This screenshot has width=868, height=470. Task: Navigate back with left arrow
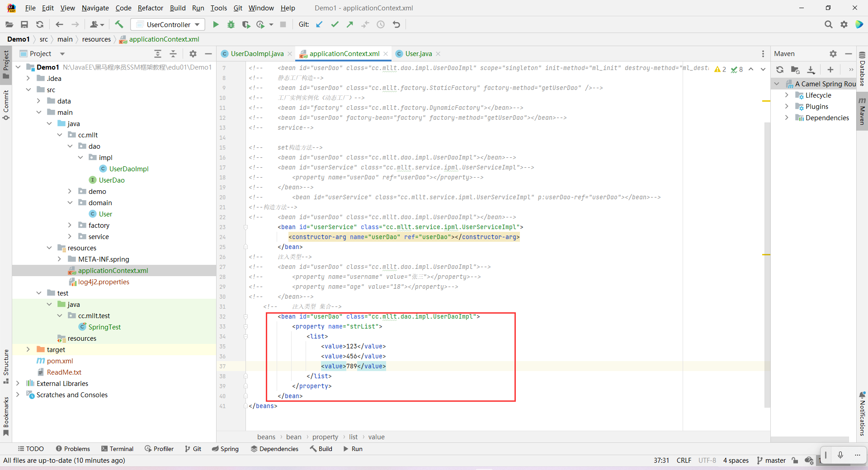[59, 24]
